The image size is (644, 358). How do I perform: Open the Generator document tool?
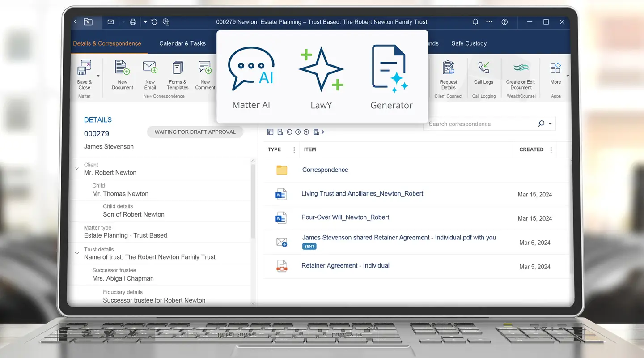(x=391, y=78)
